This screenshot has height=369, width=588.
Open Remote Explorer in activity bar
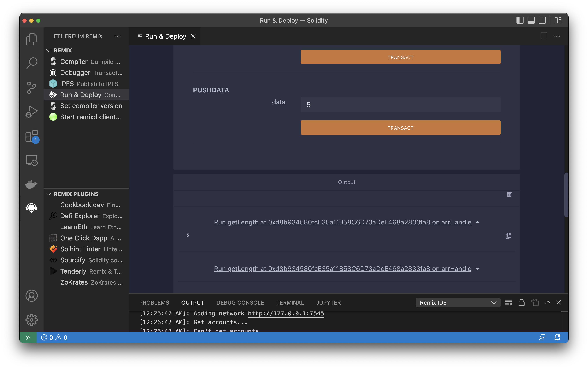(x=31, y=160)
